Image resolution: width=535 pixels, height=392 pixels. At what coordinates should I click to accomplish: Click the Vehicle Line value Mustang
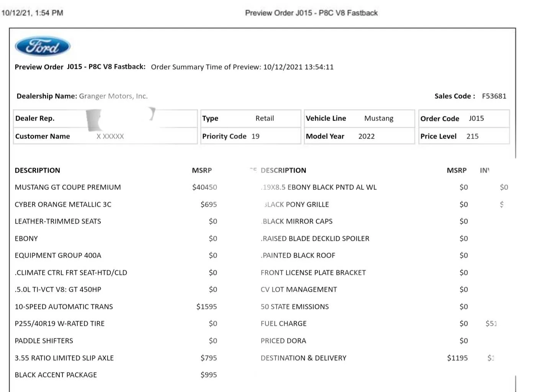[379, 118]
